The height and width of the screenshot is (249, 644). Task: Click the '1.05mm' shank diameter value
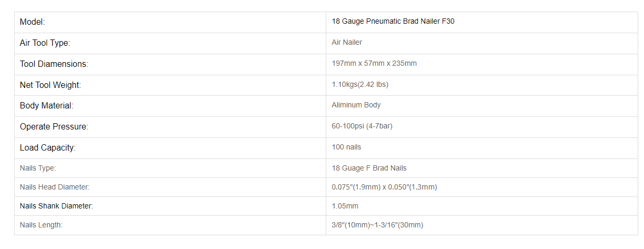(345, 206)
